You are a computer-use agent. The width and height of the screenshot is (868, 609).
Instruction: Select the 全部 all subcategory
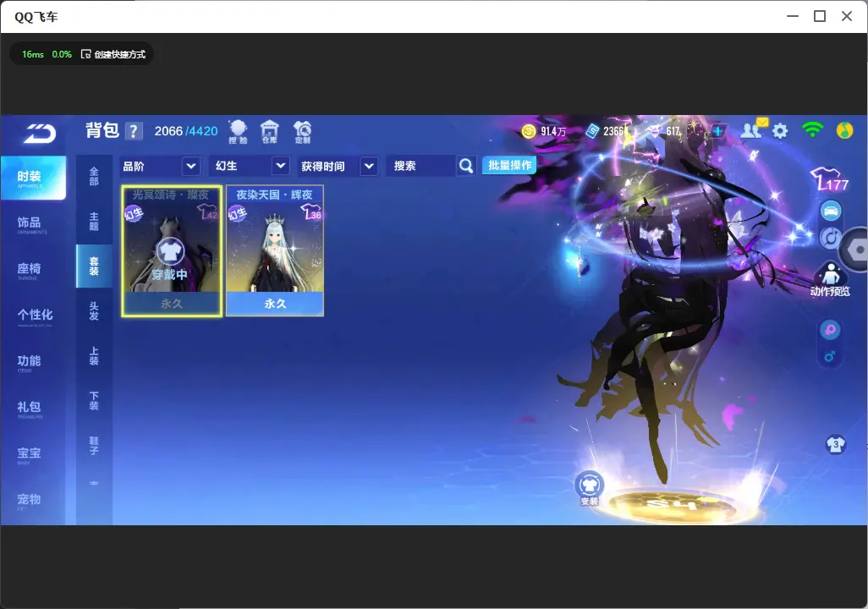coord(94,177)
